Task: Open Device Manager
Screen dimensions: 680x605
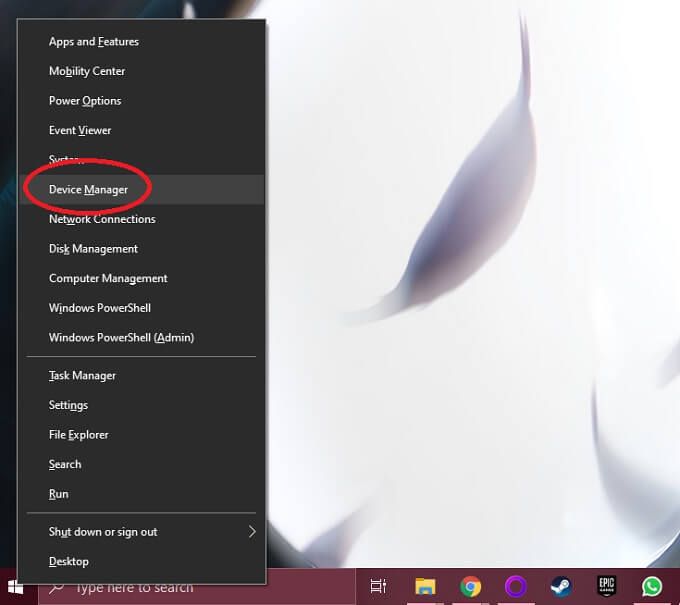Action: point(141,190)
